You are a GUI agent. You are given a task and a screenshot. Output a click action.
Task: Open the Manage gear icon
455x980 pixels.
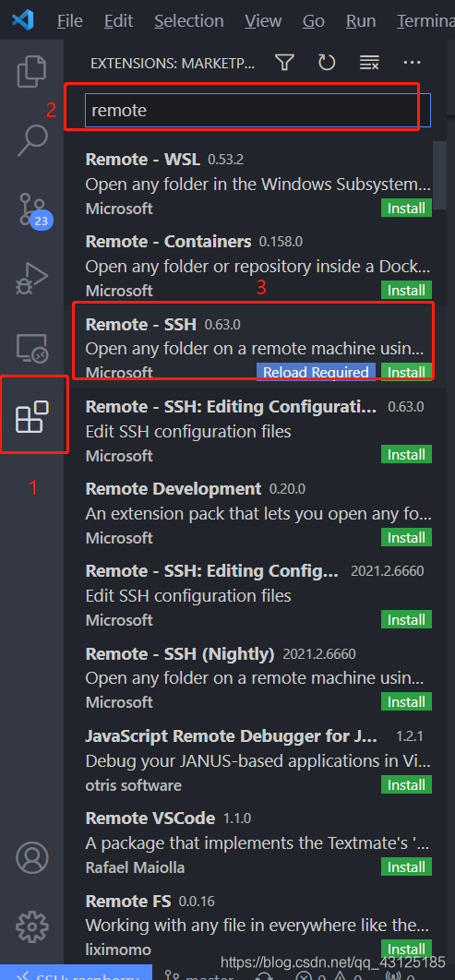click(32, 926)
